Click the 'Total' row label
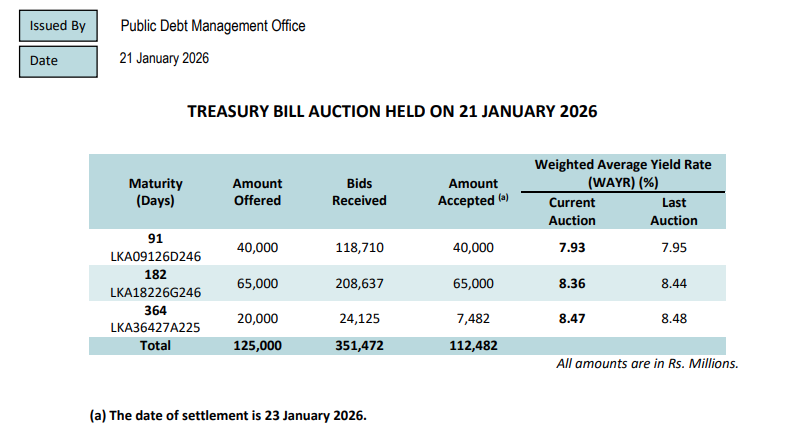 pos(155,345)
